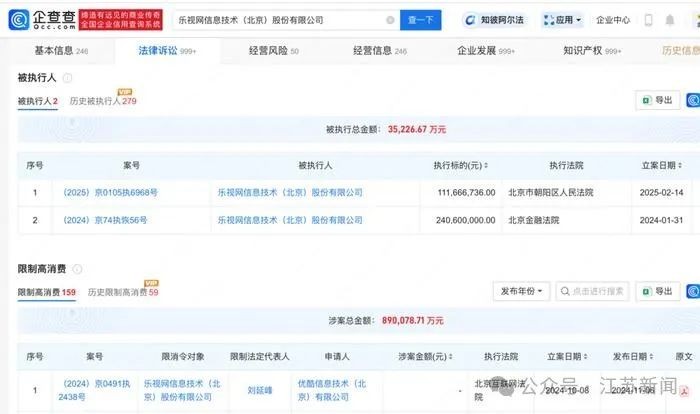This screenshot has width=700, height=414.
Task: Open 乐视网 link in 限消令对象 column
Action: coord(182,390)
